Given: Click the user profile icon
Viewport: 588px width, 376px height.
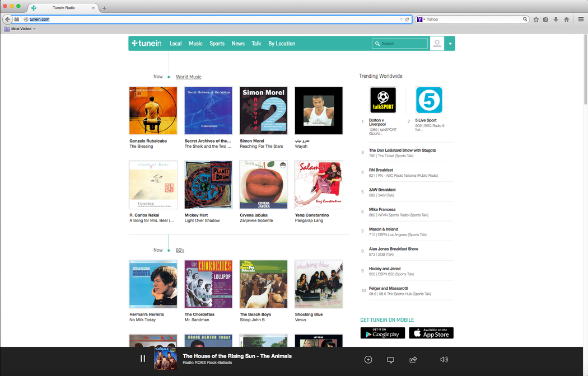Looking at the screenshot, I should point(437,44).
